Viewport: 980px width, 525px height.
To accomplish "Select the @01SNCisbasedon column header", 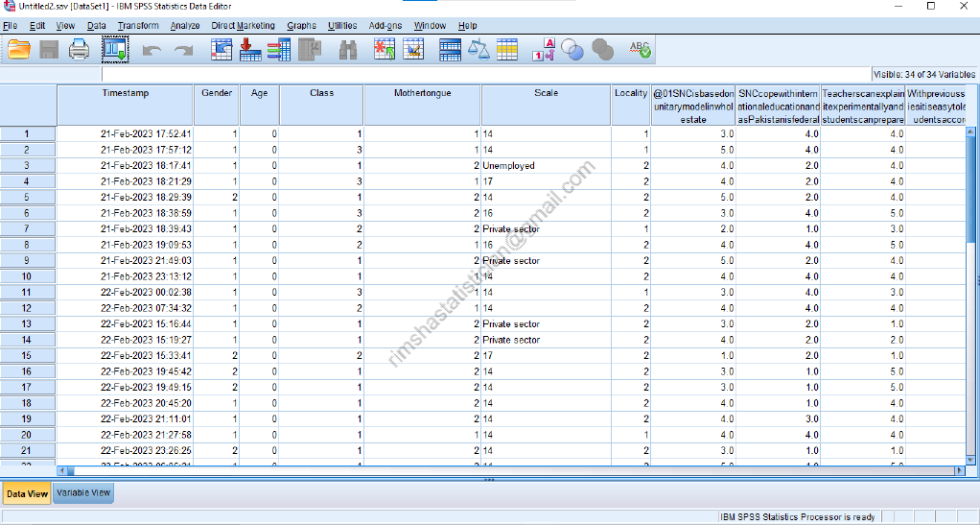I will tap(693, 106).
